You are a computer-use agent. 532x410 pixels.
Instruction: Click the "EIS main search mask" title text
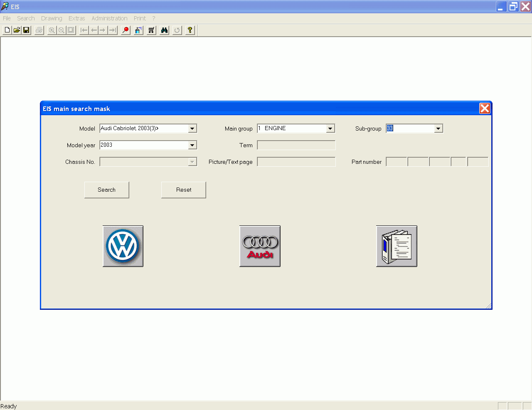tap(76, 109)
